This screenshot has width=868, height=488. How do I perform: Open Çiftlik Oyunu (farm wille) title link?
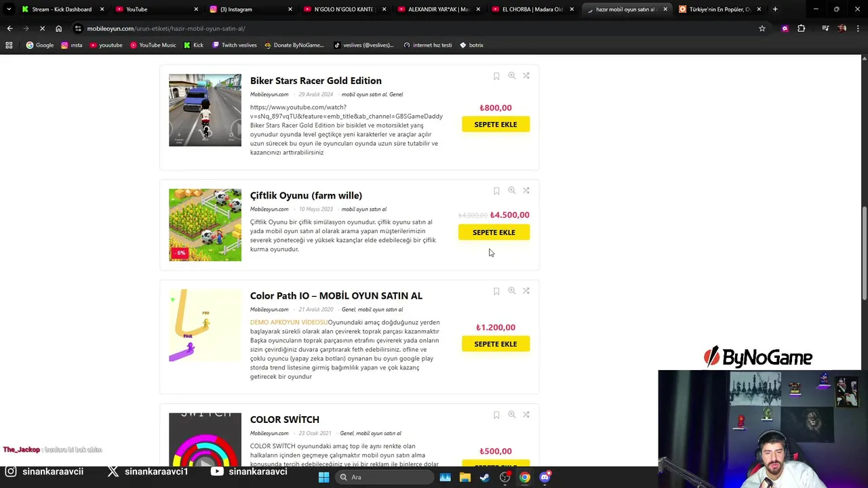(306, 195)
